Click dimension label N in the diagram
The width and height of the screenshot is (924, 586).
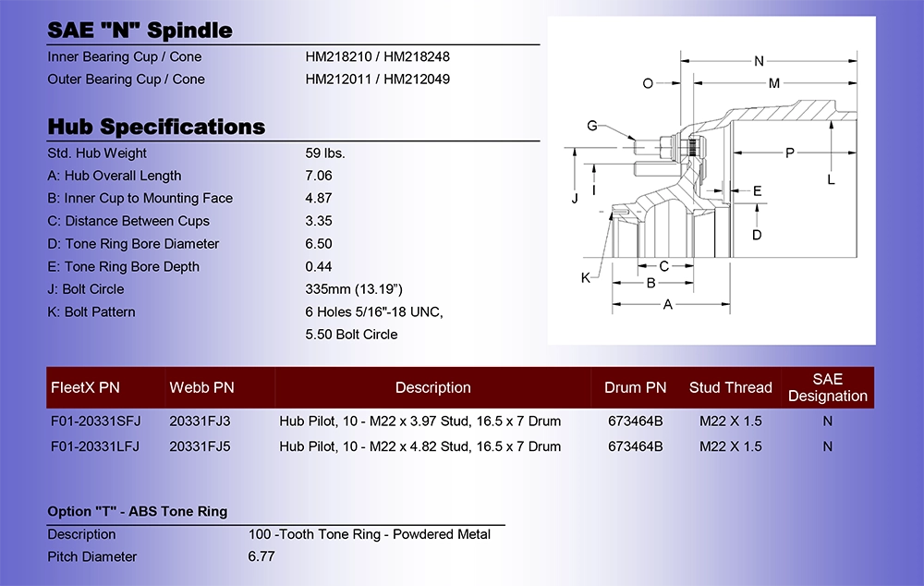click(759, 61)
